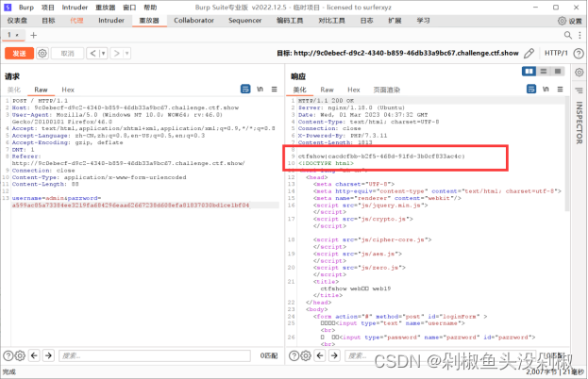Image resolution: width=588 pixels, height=379 pixels.
Task: Switch to the Collaborator tab
Action: tap(193, 21)
